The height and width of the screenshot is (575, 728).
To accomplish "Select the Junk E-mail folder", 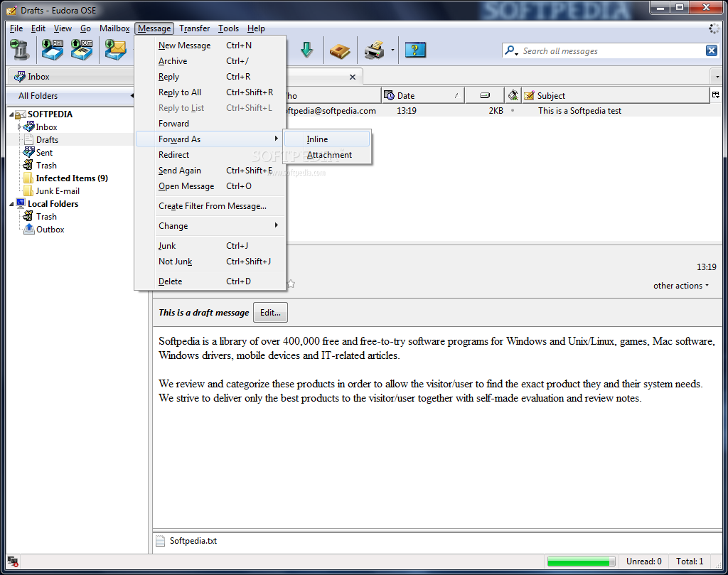I will pos(58,190).
